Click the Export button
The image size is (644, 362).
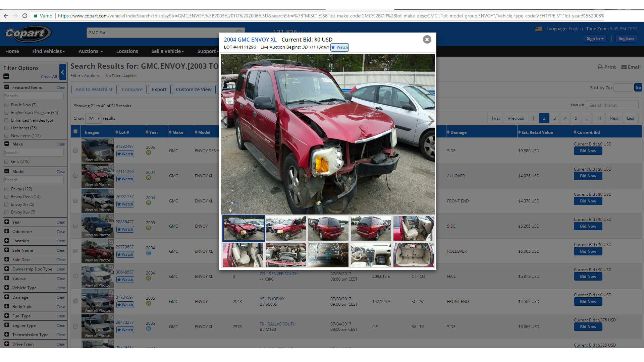click(159, 89)
